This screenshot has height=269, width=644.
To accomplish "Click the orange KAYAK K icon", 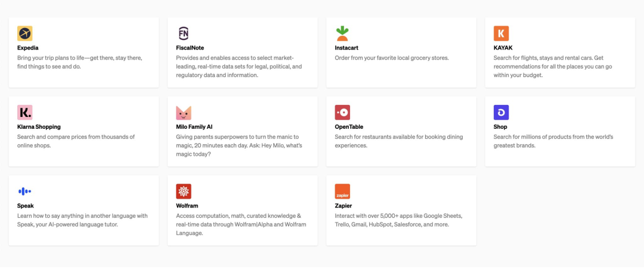I will point(501,33).
